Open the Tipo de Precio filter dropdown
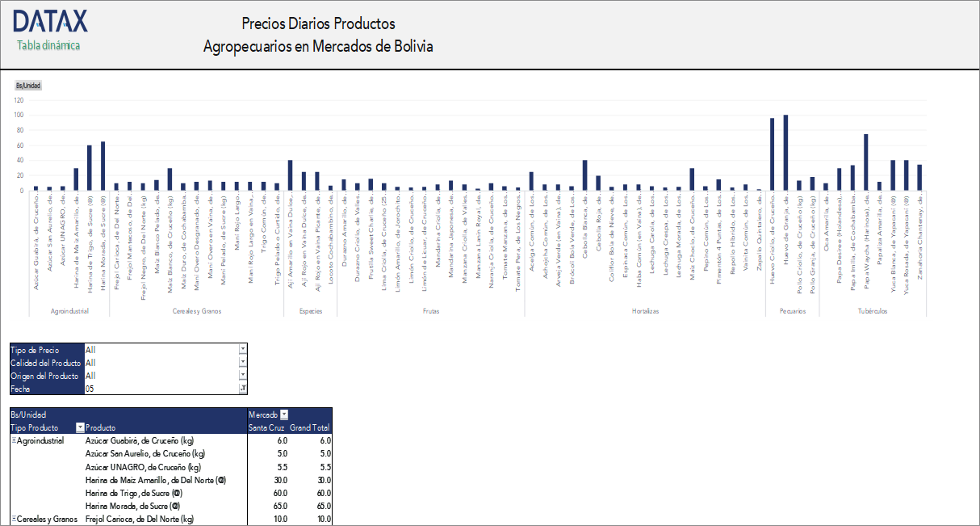This screenshot has height=526, width=980. click(244, 348)
